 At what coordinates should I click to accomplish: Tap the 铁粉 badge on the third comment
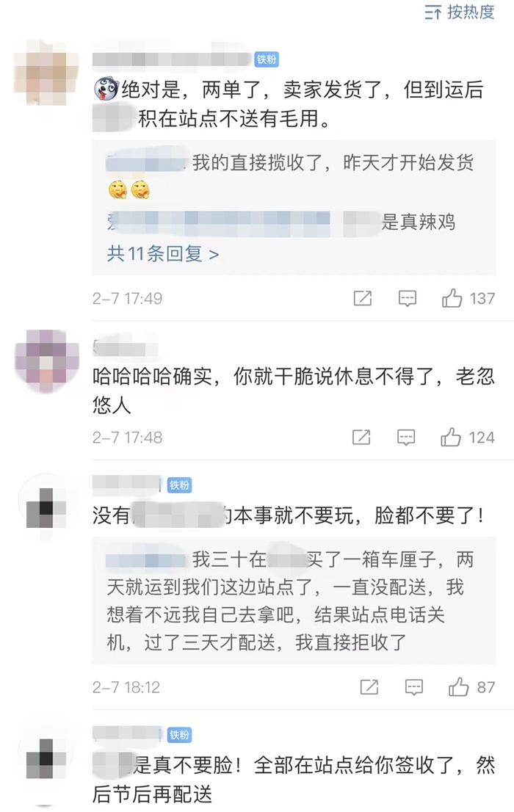click(x=179, y=485)
